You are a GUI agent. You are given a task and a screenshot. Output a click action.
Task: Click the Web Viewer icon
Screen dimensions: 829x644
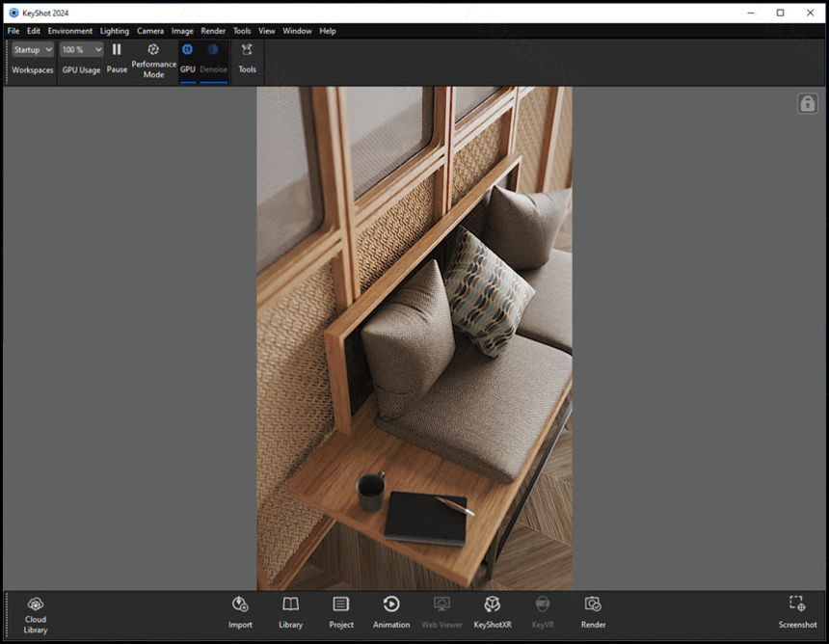pos(442,604)
